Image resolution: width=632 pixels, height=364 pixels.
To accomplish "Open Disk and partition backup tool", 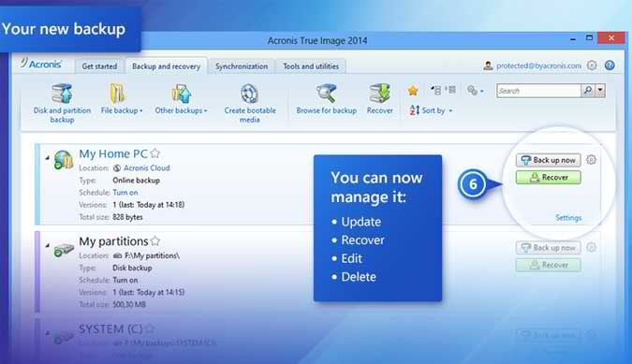I will pos(62,103).
